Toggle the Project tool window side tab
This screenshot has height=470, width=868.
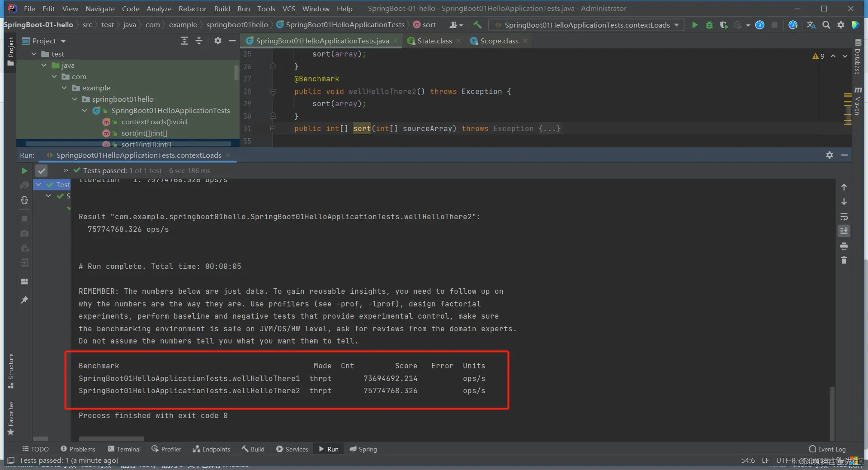[x=11, y=52]
